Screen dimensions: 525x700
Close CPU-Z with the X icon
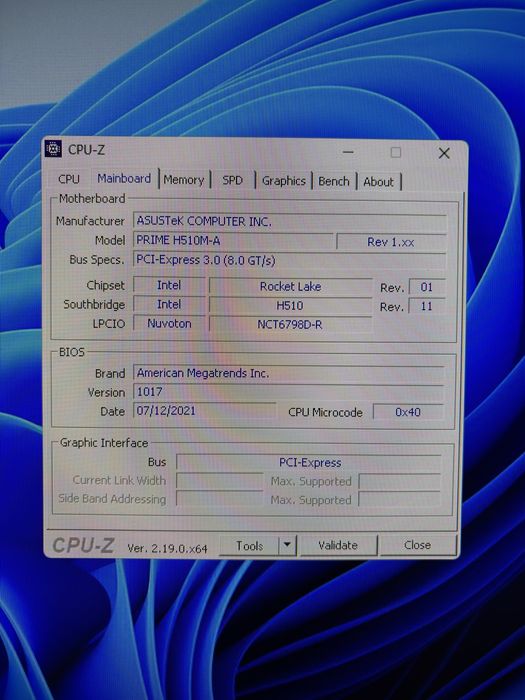click(444, 153)
